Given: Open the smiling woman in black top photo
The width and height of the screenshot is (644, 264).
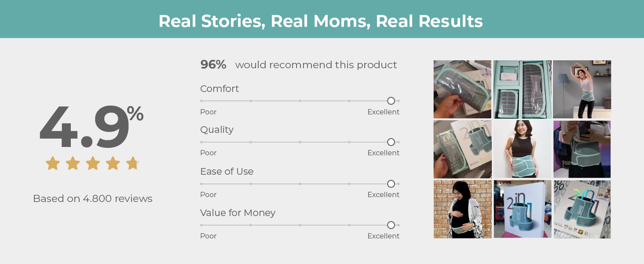Looking at the screenshot, I should pyautogui.click(x=523, y=149).
